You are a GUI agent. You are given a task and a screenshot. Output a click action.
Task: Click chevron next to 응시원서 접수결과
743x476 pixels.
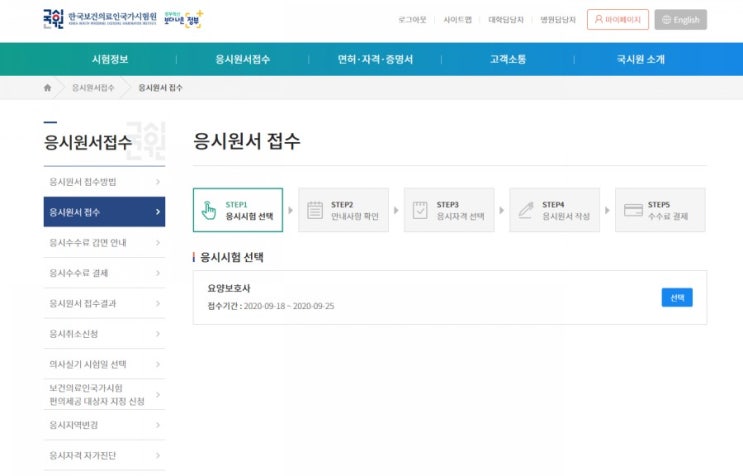[158, 303]
